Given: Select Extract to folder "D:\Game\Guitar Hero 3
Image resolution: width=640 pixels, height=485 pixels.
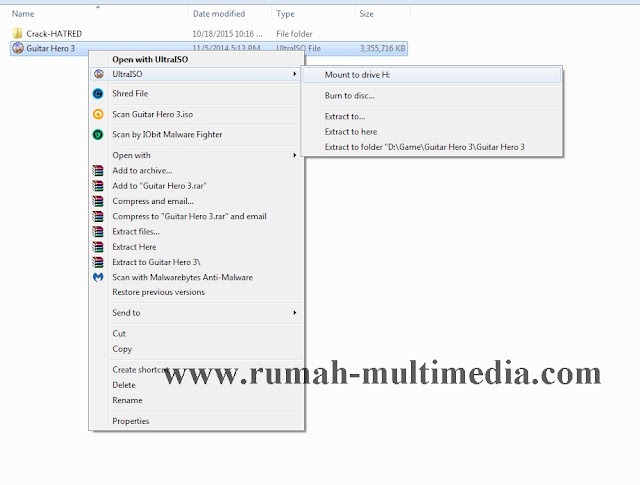Looking at the screenshot, I should [x=424, y=147].
